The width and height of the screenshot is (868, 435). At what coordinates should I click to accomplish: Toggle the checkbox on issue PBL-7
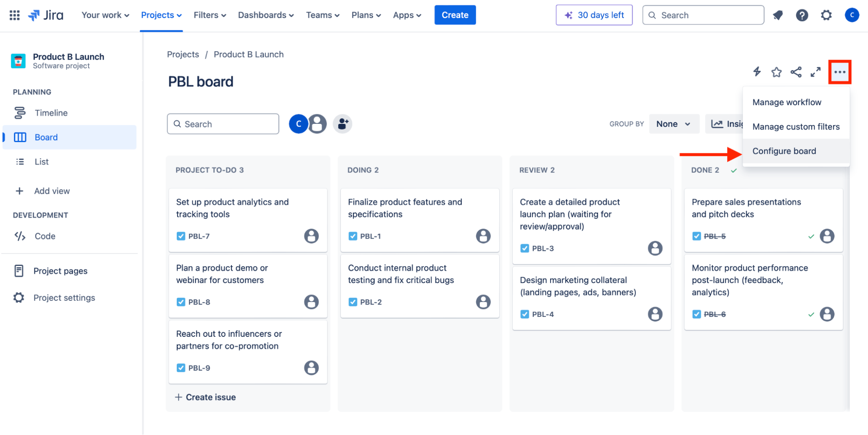pos(181,236)
